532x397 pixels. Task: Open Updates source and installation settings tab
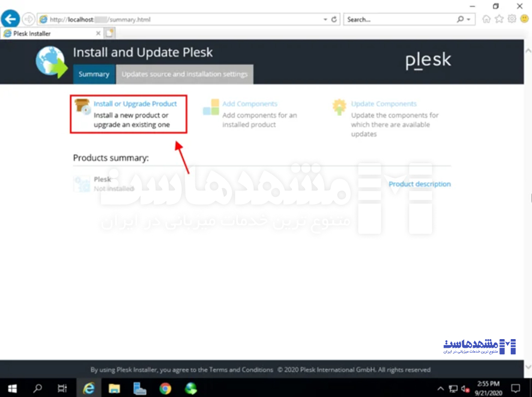pyautogui.click(x=184, y=74)
